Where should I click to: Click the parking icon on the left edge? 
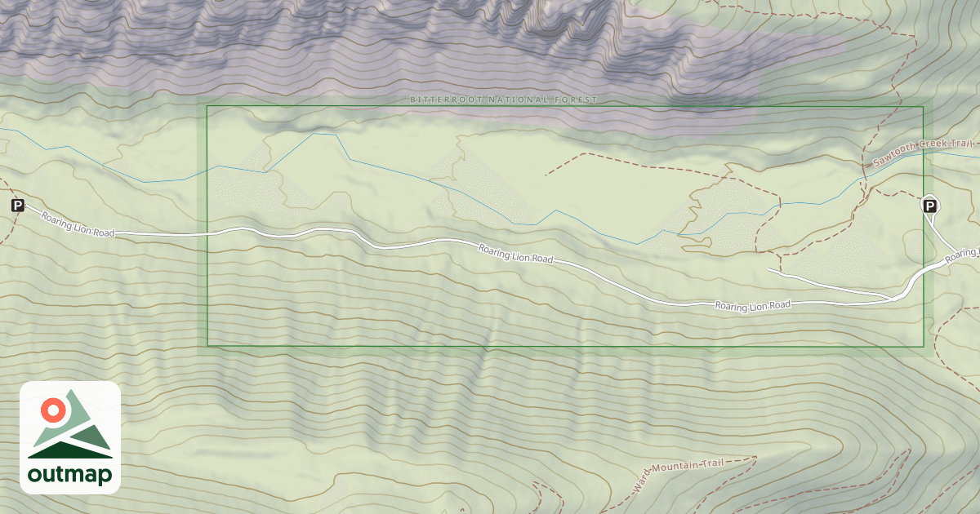(x=18, y=206)
